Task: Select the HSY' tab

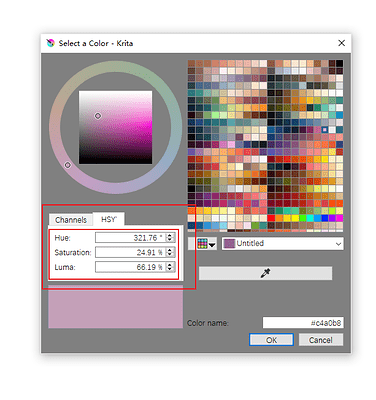Action: click(109, 219)
